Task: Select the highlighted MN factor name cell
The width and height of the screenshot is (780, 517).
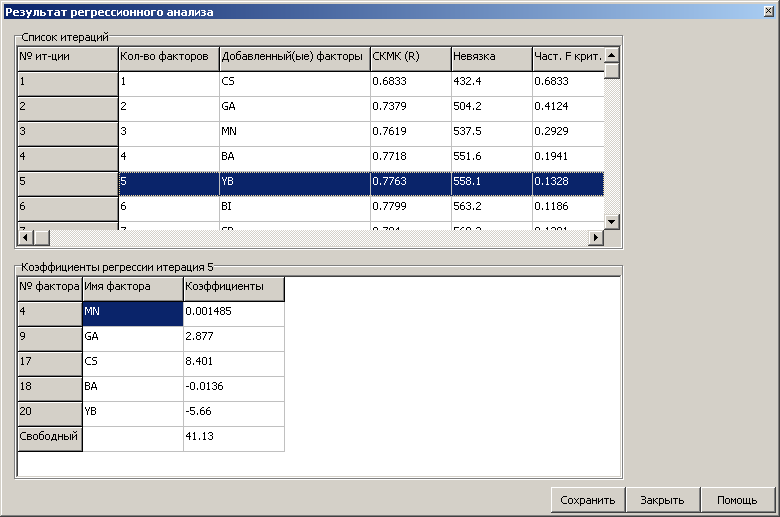Action: [x=133, y=314]
